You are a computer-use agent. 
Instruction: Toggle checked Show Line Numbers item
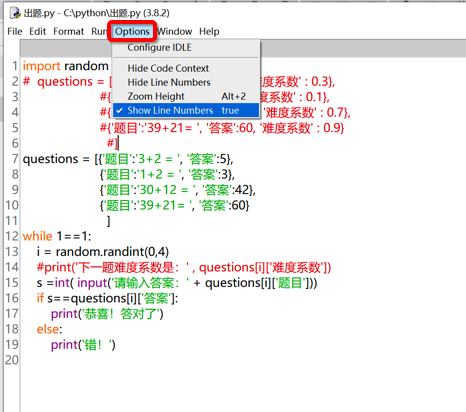point(186,110)
